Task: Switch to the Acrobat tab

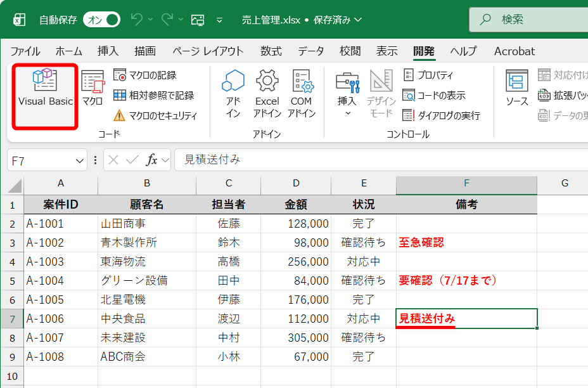Action: click(x=514, y=51)
